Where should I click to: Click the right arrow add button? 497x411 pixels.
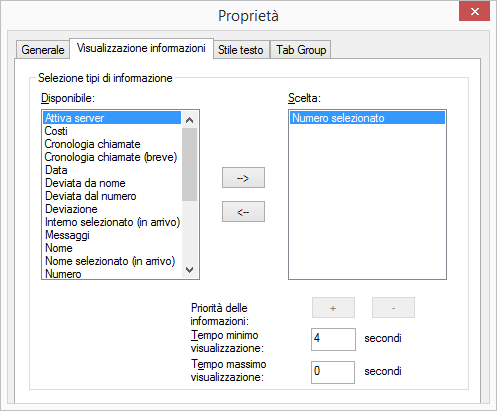pos(243,178)
